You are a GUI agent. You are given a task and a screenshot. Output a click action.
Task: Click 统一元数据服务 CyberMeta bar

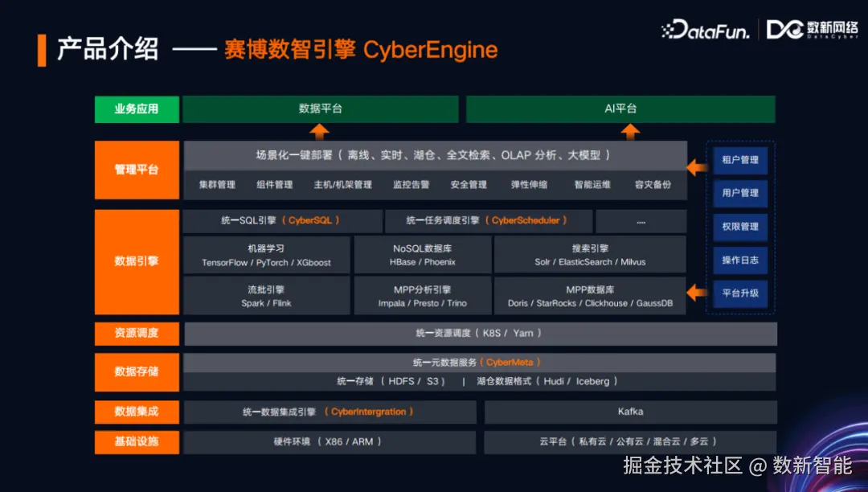479,363
